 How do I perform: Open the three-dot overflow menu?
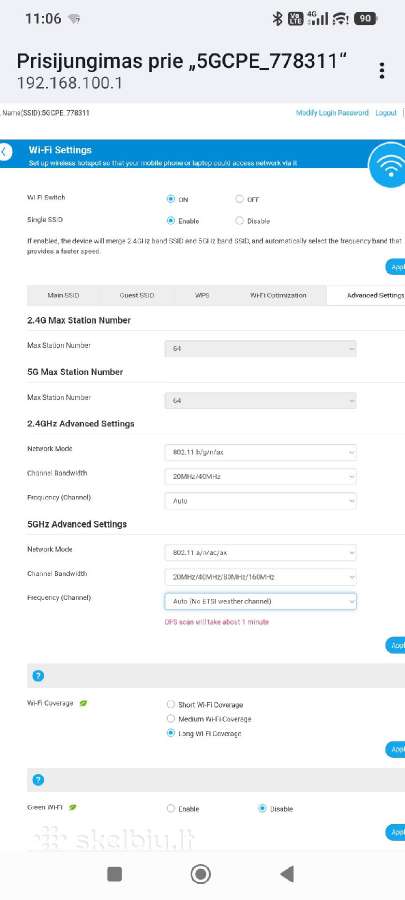pyautogui.click(x=381, y=71)
